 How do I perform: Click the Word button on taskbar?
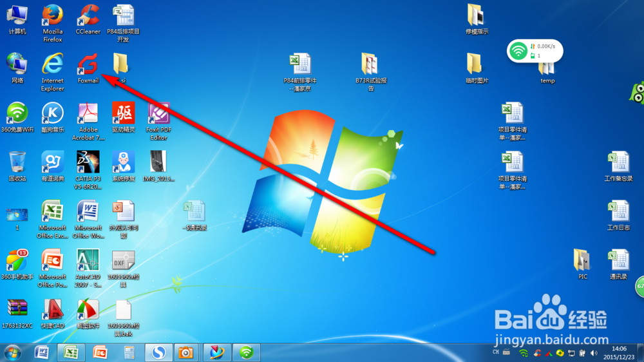pyautogui.click(x=42, y=352)
